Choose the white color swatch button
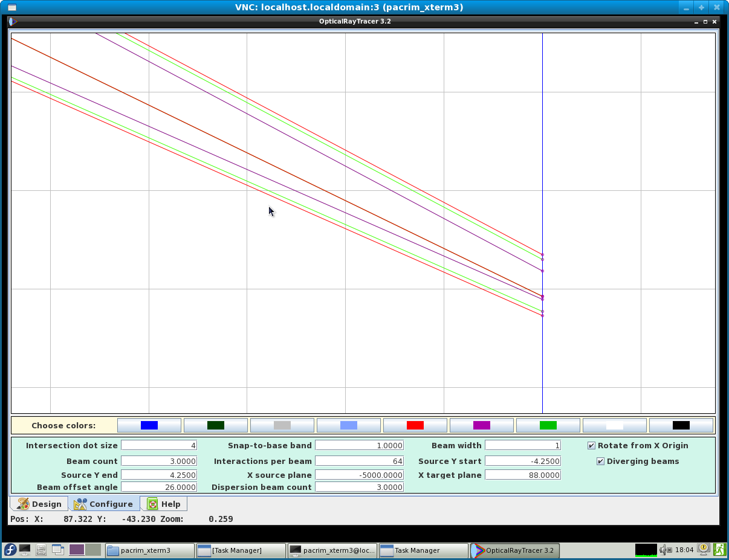The image size is (729, 560). [x=615, y=425]
